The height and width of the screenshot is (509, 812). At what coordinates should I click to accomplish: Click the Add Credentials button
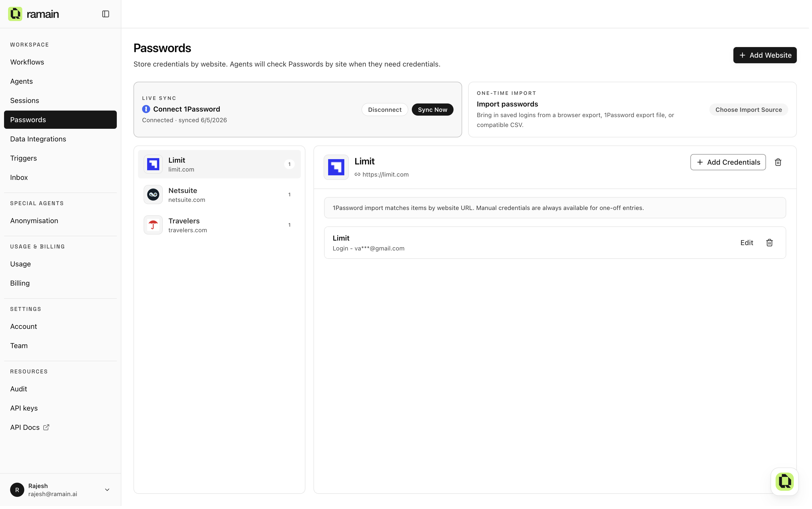coord(728,162)
